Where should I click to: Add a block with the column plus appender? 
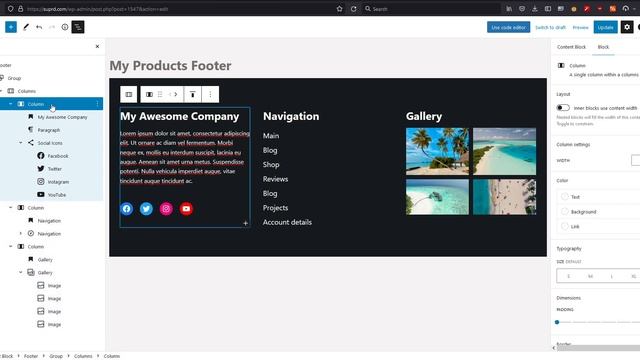point(245,223)
